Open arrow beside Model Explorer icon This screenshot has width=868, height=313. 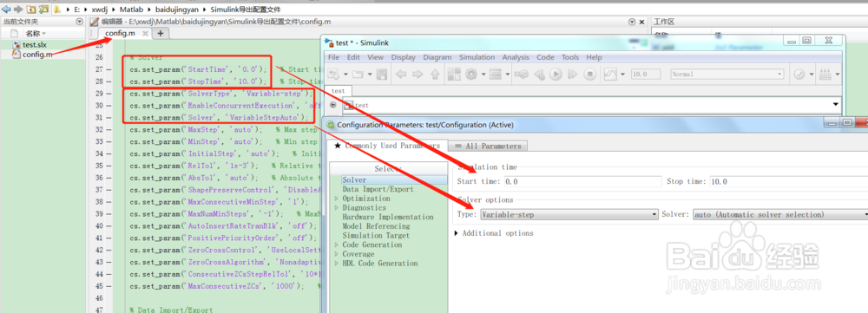508,74
